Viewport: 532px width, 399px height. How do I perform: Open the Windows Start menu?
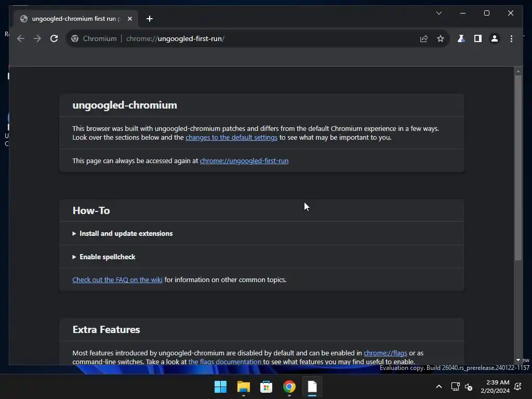coord(220,387)
